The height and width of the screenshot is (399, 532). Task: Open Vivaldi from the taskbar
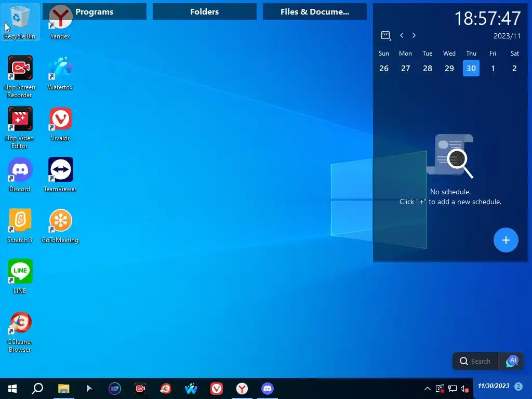coord(217,389)
